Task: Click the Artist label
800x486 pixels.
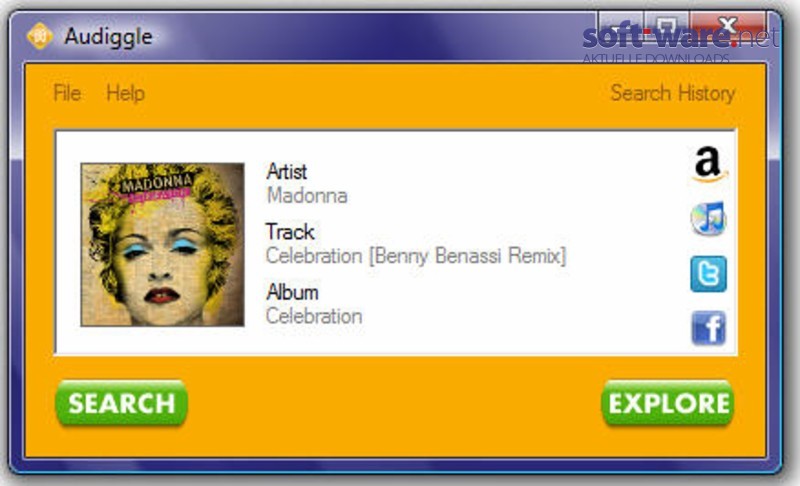Action: pyautogui.click(x=287, y=172)
